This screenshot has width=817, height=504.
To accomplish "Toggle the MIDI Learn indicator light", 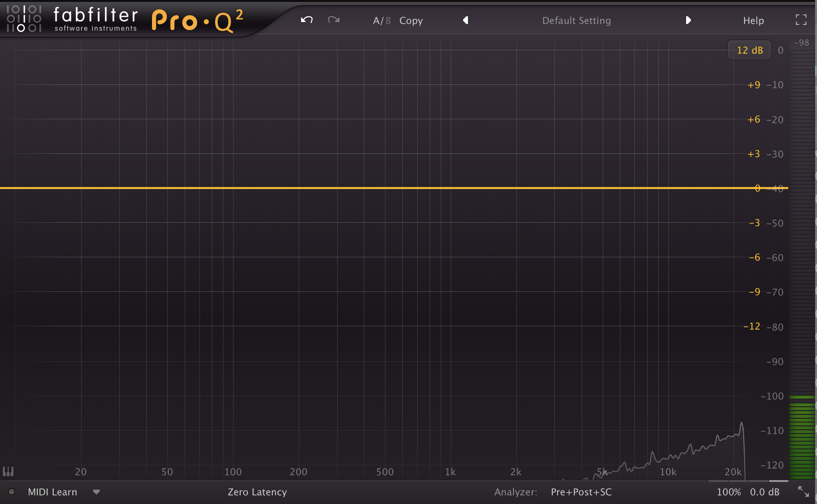I will 12,492.
